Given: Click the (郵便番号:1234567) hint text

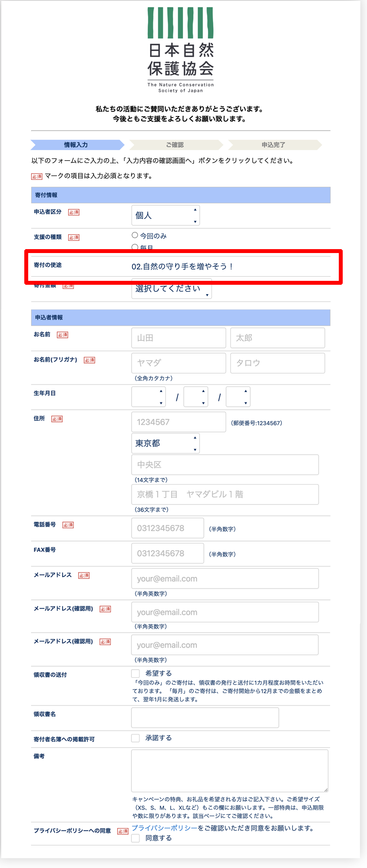Looking at the screenshot, I should pos(257,423).
